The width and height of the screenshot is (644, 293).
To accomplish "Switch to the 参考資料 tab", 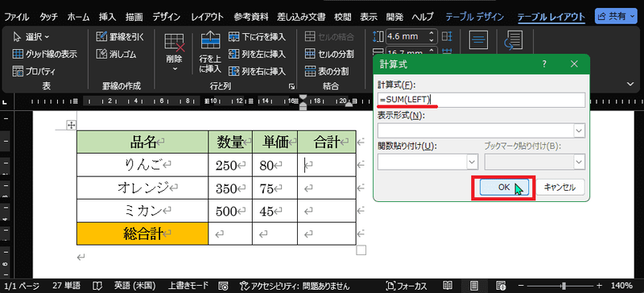I will [251, 17].
